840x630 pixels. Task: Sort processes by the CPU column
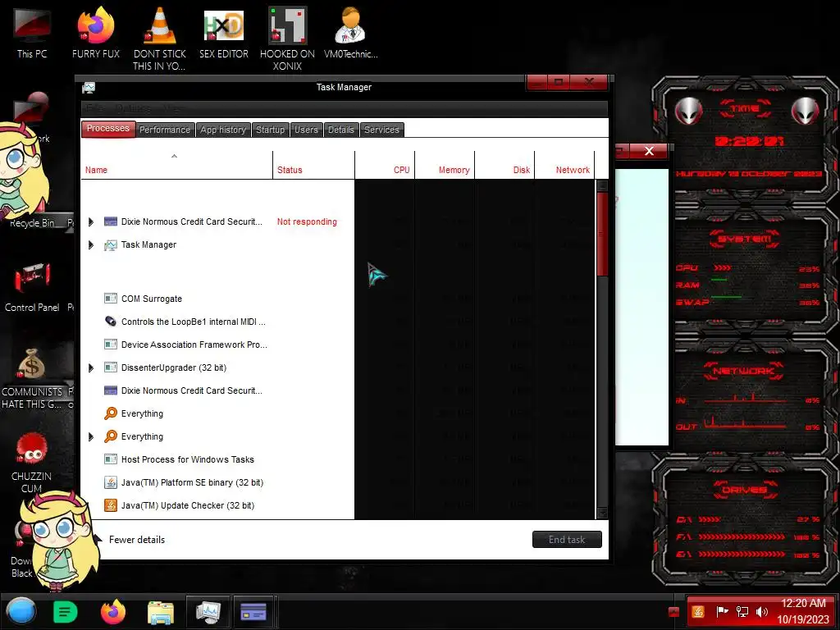pos(385,164)
